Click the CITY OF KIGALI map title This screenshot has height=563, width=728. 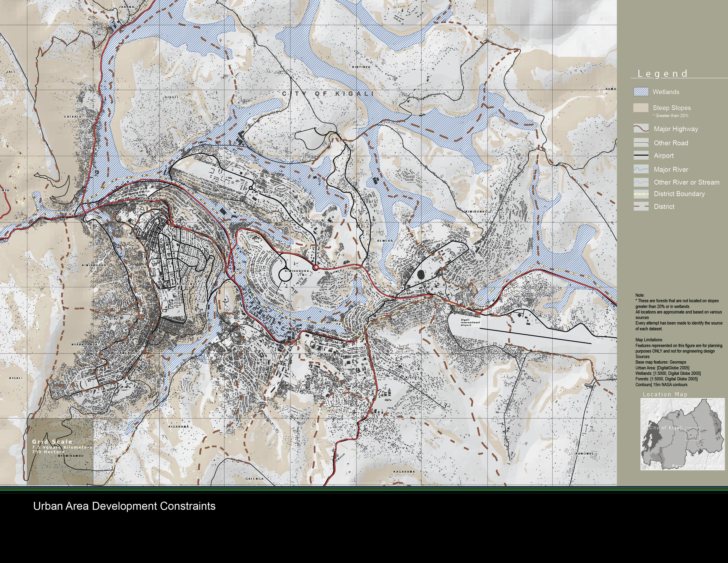coord(328,94)
